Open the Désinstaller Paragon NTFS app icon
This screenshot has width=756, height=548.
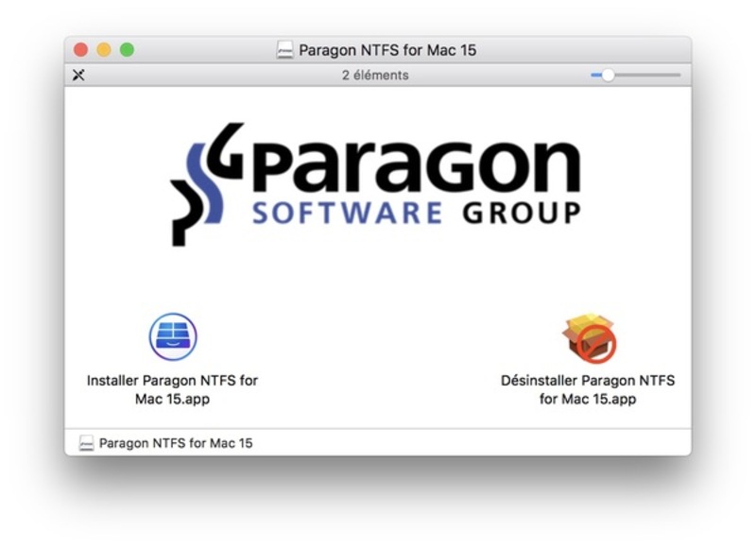click(589, 337)
